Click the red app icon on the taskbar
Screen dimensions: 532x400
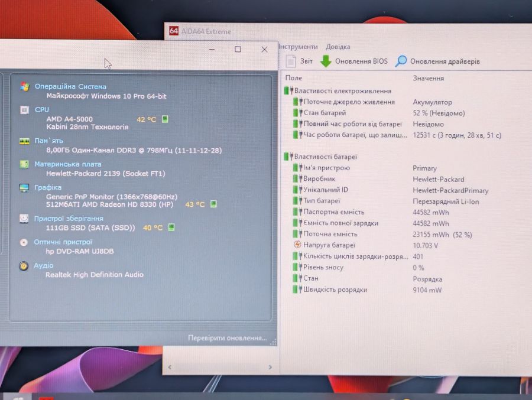[x=46, y=398]
